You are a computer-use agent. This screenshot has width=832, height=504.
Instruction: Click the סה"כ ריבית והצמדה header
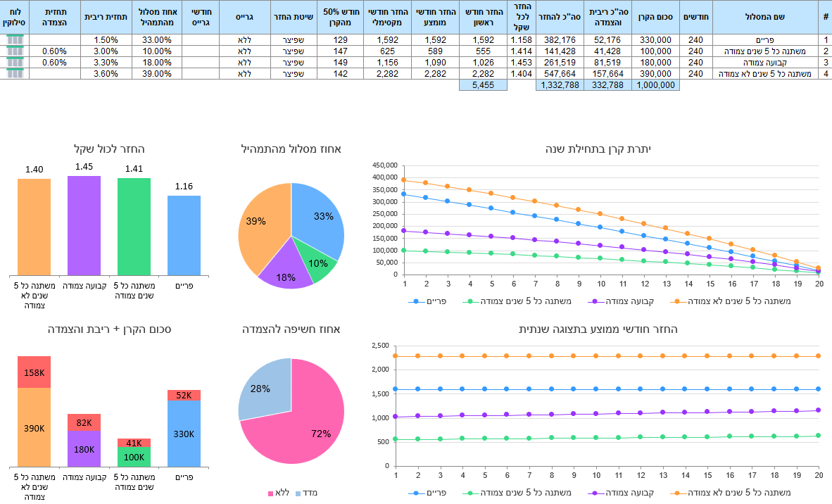tap(607, 17)
